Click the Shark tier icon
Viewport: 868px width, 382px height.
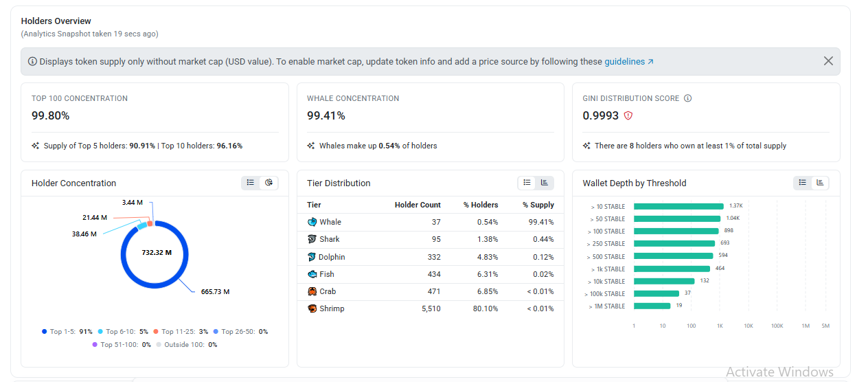pyautogui.click(x=312, y=239)
